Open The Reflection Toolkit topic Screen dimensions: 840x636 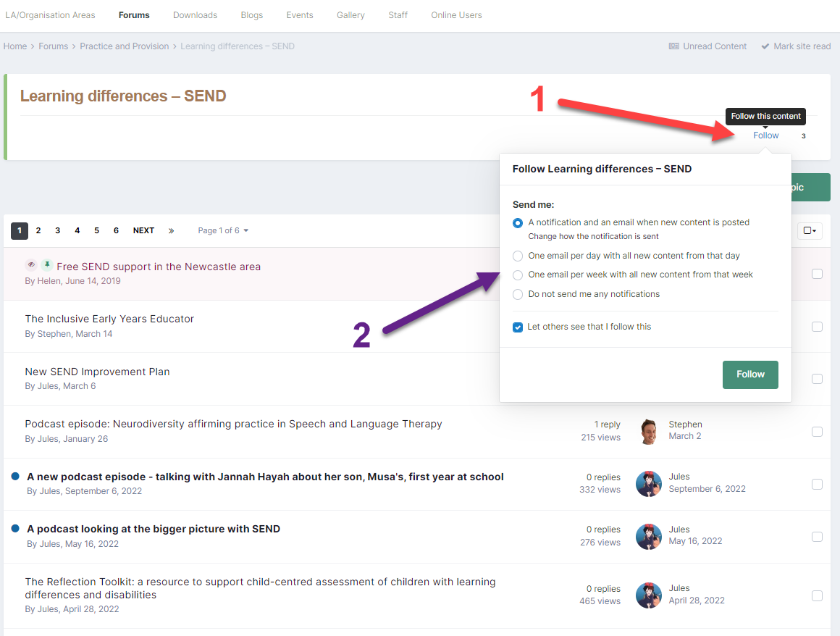click(260, 588)
